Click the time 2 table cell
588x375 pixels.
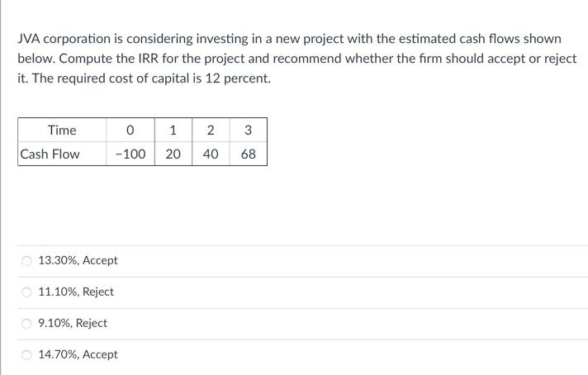(x=211, y=131)
